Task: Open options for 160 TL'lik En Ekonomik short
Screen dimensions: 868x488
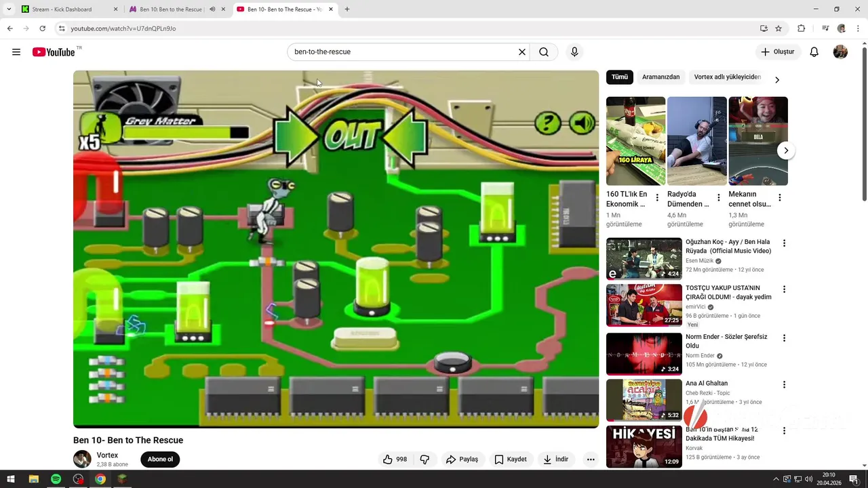Action: (657, 198)
